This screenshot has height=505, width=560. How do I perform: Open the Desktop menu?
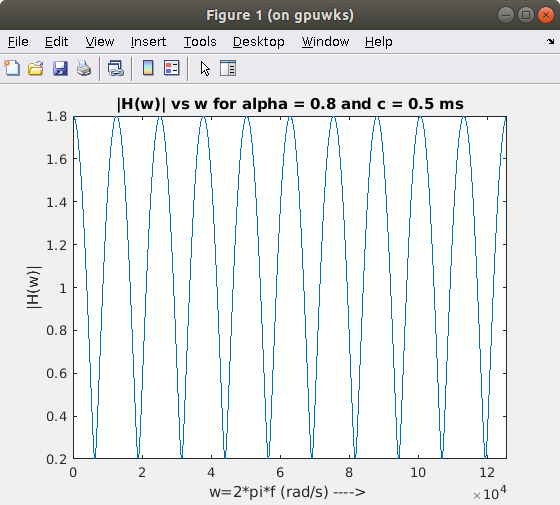click(259, 42)
